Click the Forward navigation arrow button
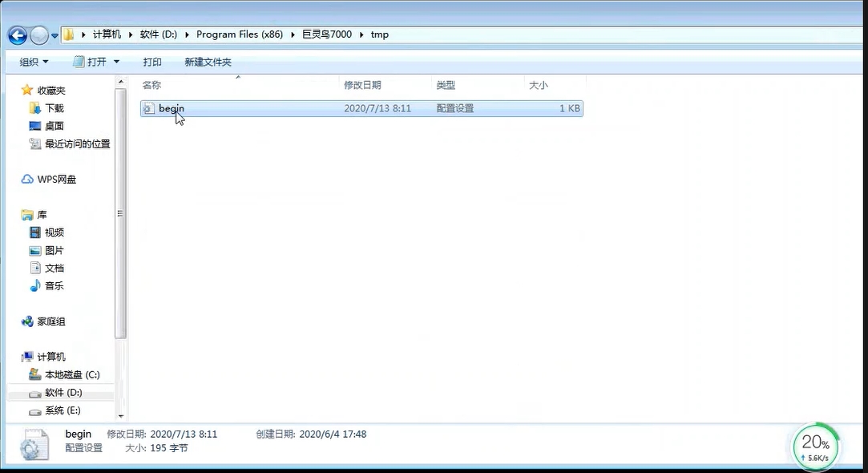 39,35
